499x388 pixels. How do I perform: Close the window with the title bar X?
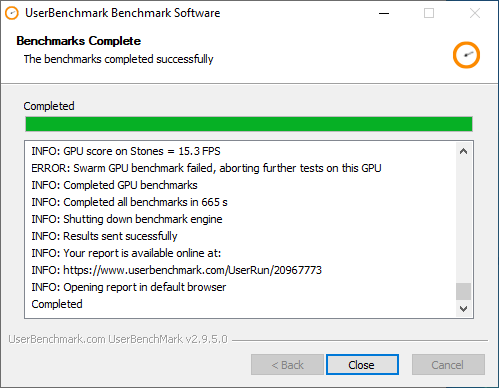click(x=475, y=13)
